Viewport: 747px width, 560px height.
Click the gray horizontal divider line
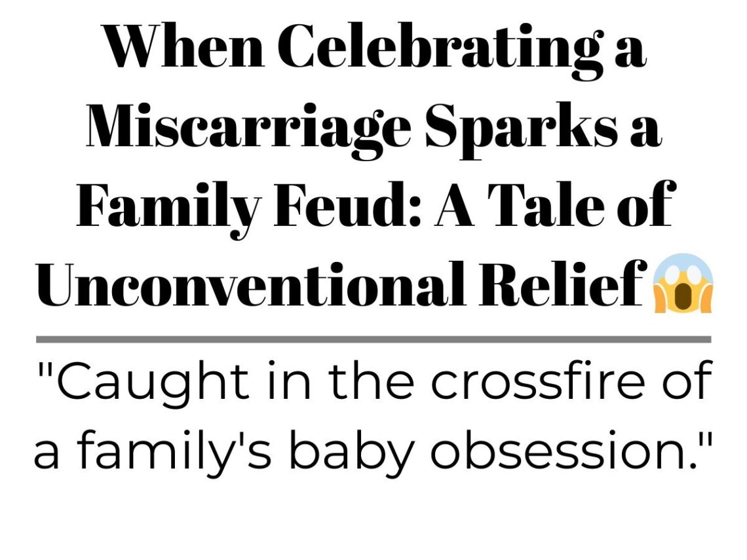373,339
